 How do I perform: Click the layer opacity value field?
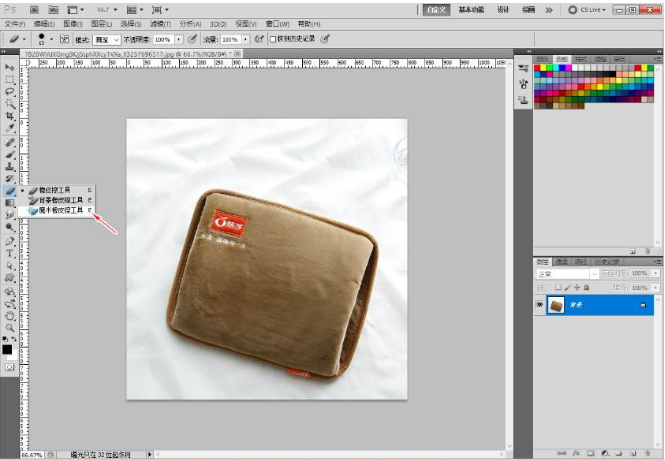[640, 273]
